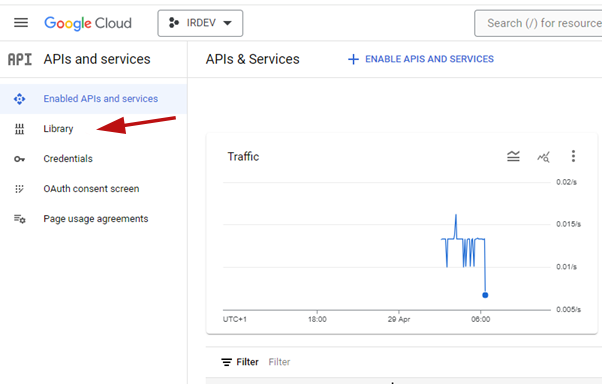Click the blue data point on Traffic chart
The width and height of the screenshot is (602, 384).
coord(485,295)
